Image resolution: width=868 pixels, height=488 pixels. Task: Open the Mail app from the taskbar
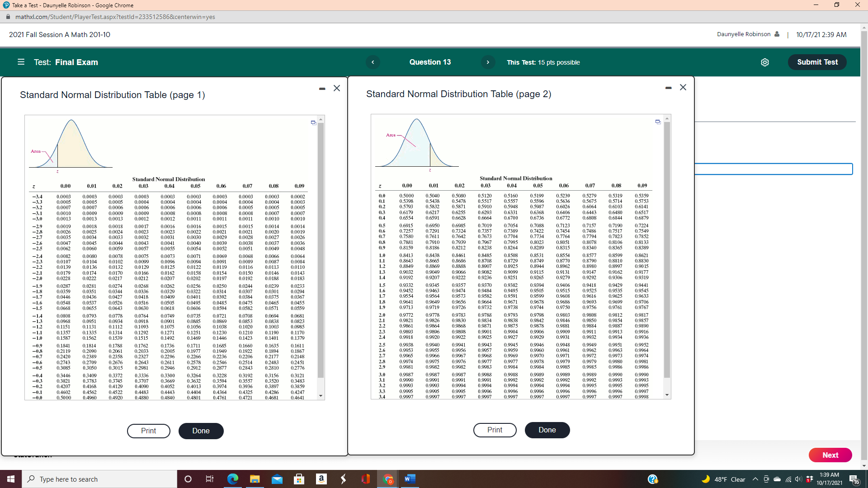(277, 479)
